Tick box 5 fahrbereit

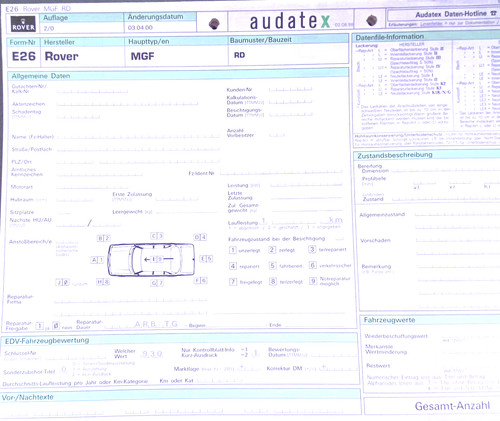[x=273, y=266]
